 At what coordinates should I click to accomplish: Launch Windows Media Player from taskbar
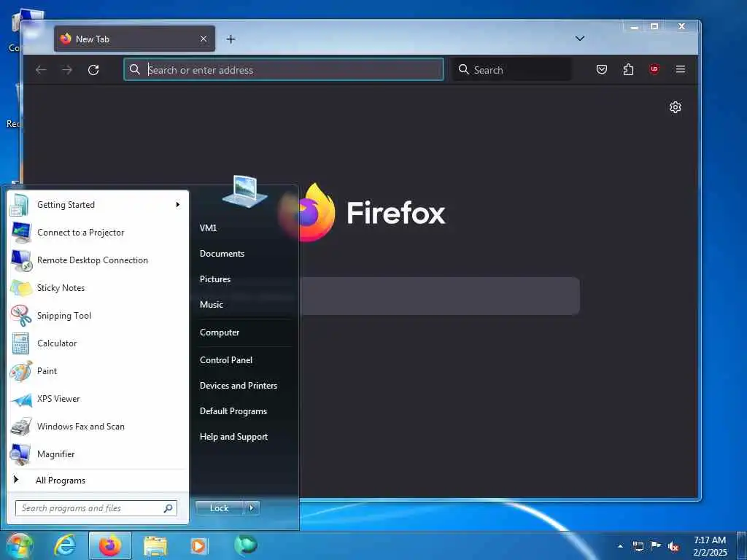198,545
